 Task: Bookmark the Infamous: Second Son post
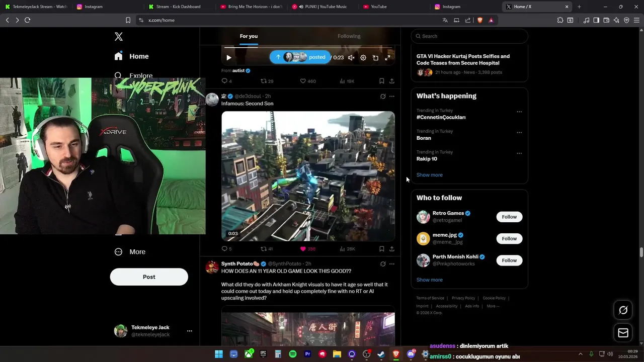382,249
